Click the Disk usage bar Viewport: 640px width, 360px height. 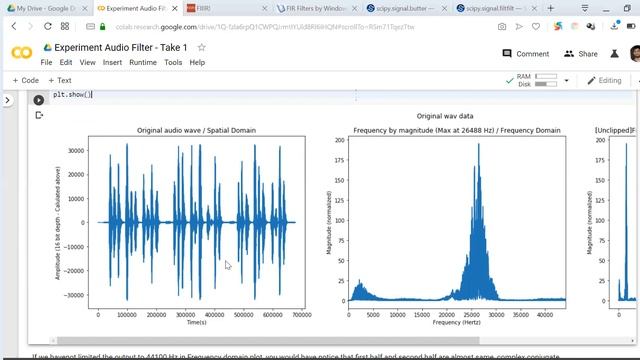[546, 84]
